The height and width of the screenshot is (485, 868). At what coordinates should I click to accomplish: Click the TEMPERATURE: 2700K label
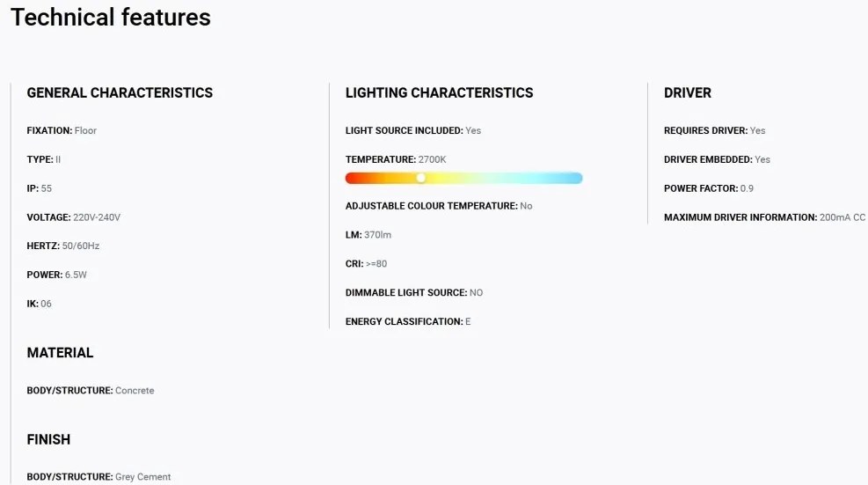(x=396, y=159)
